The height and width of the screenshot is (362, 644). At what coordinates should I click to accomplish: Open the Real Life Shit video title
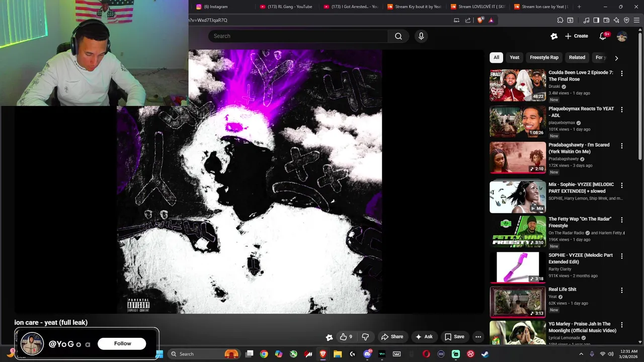click(x=562, y=290)
